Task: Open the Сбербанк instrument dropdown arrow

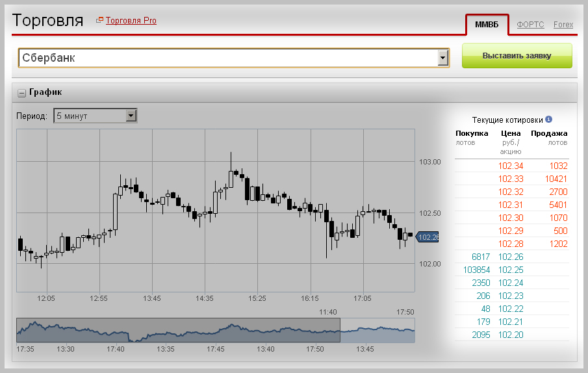Action: (443, 58)
